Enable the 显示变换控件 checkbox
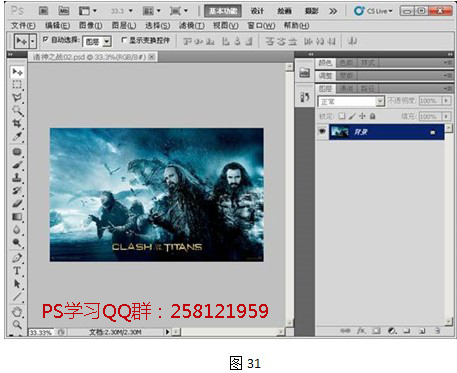457x373 pixels. 124,40
